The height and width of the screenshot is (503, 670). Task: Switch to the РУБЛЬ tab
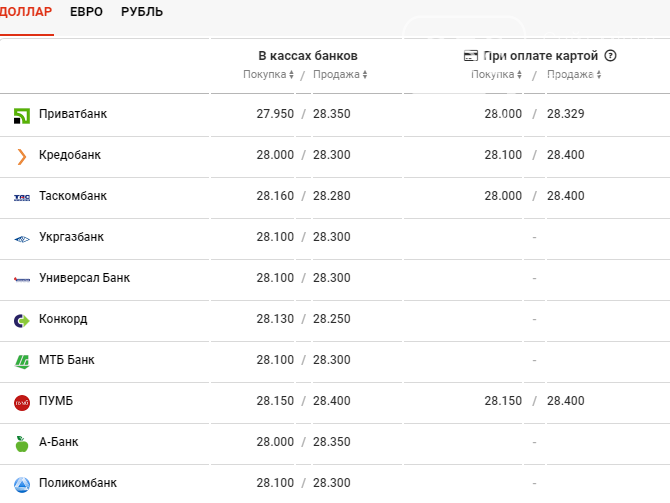coord(142,12)
